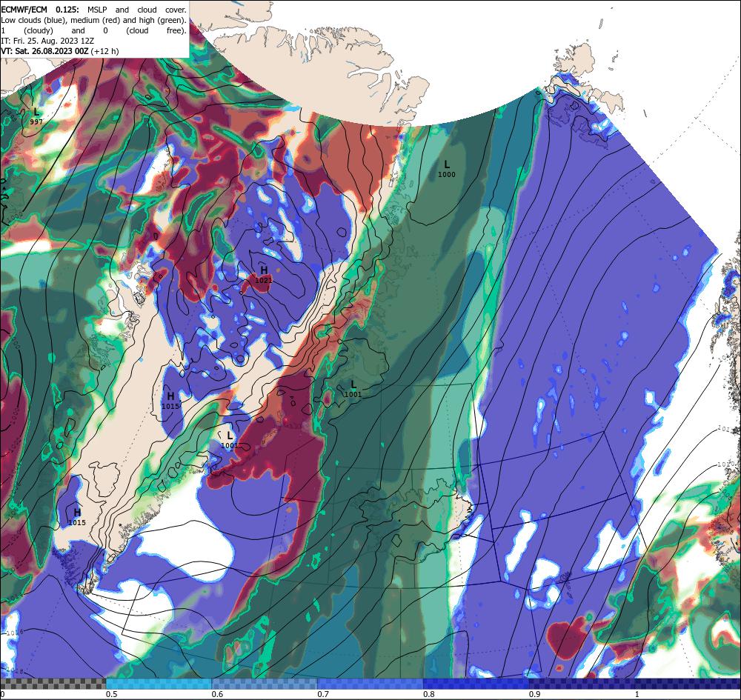
Task: Pick the legend swatch between 0.7 and 0.8
Action: pos(370,684)
